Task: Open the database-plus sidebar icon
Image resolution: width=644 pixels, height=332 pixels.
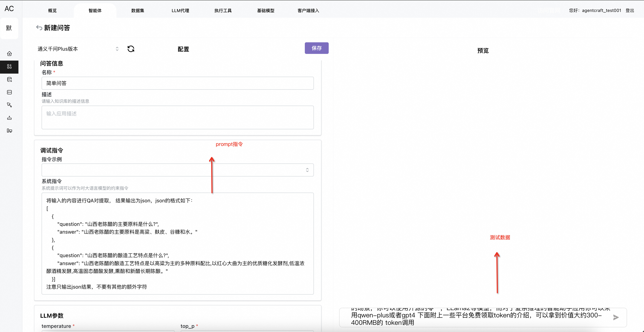Action: click(x=9, y=80)
